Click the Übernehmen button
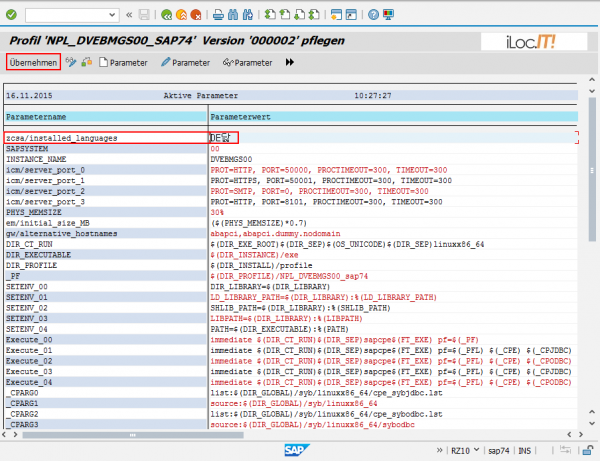 (x=33, y=62)
